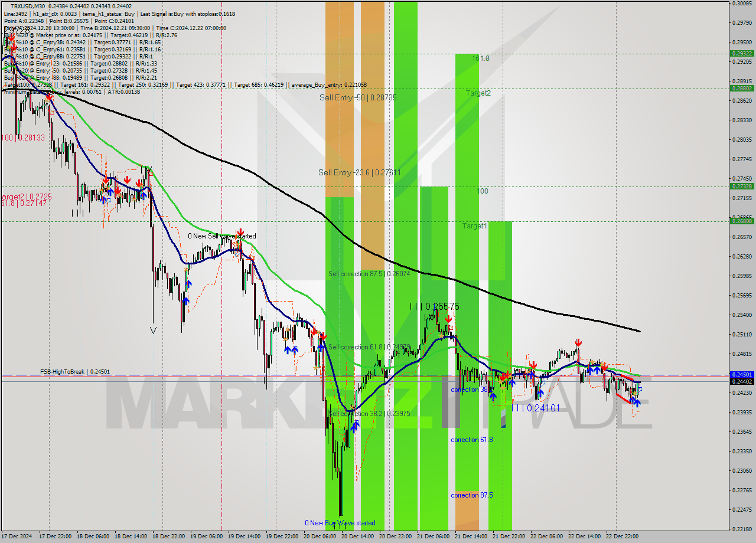The image size is (756, 543).
Task: Click the 'Sell correction 61.8 | 0.24979' label
Action: click(x=369, y=346)
